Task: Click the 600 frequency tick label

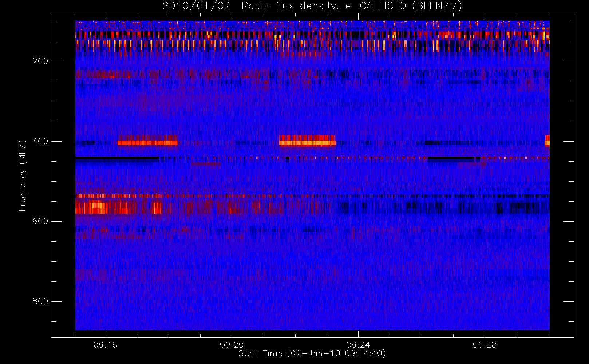Action: tap(40, 221)
